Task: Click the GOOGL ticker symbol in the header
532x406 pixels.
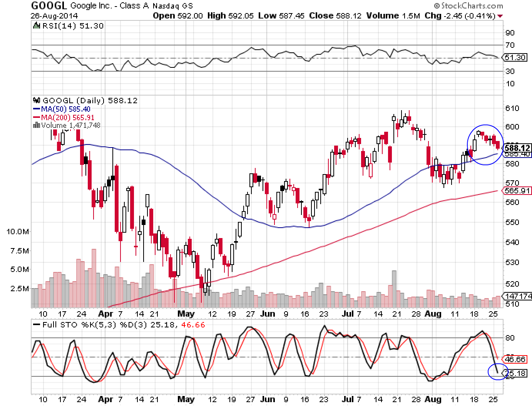Action: [x=49, y=5]
